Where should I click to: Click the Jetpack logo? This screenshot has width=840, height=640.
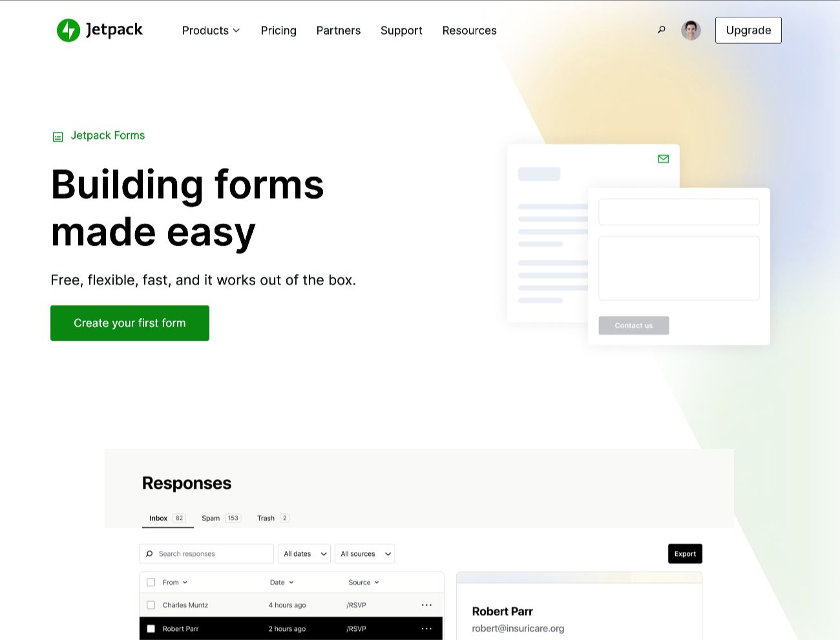(x=100, y=30)
